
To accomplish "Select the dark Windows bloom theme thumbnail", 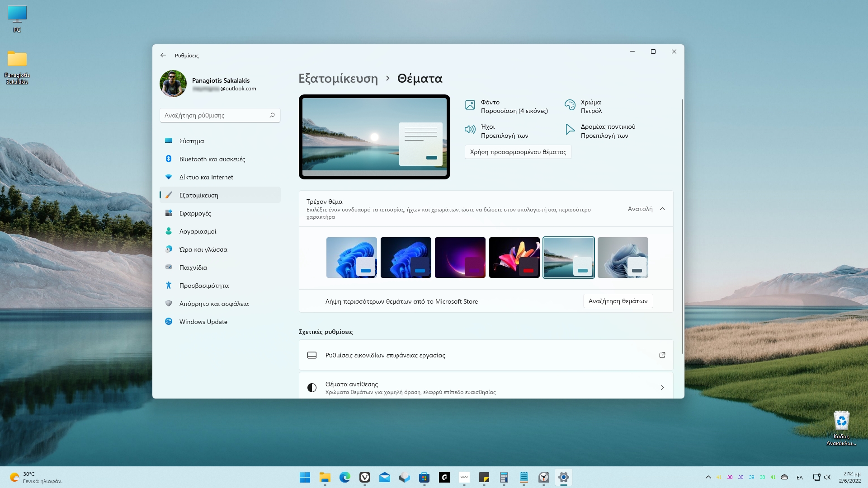I will (x=406, y=257).
